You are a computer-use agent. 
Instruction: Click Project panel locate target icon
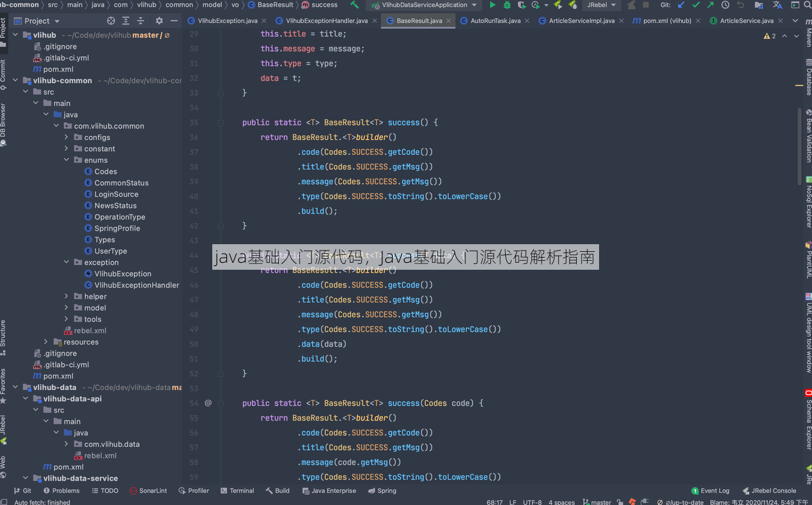tap(111, 21)
